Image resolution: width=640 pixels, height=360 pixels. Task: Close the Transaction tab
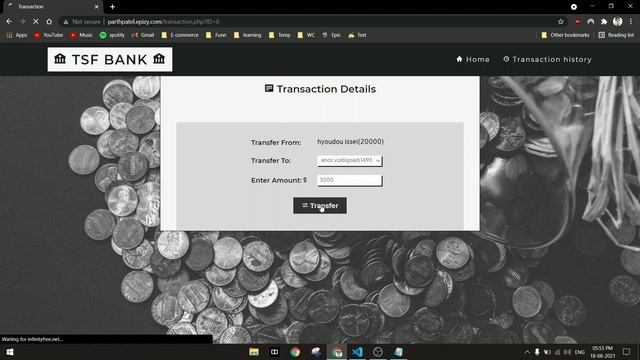click(96, 7)
